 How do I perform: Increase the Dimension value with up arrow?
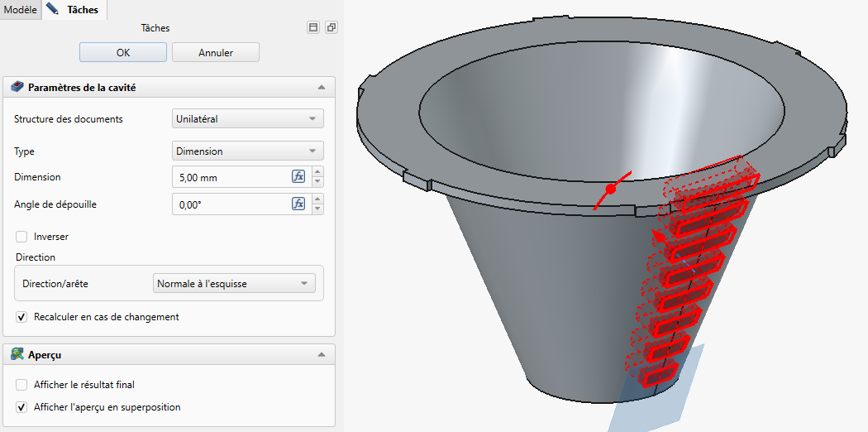[318, 172]
